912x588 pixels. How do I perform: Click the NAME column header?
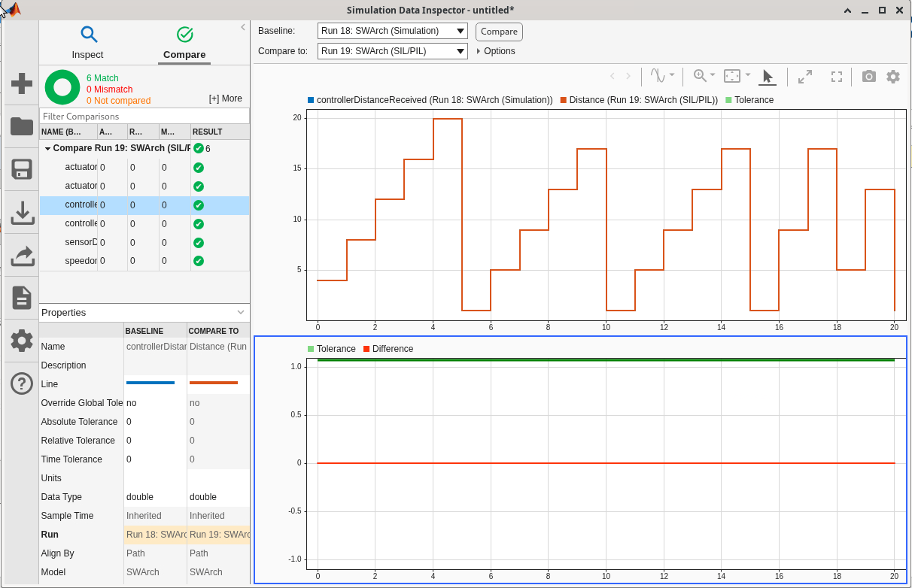coord(68,132)
